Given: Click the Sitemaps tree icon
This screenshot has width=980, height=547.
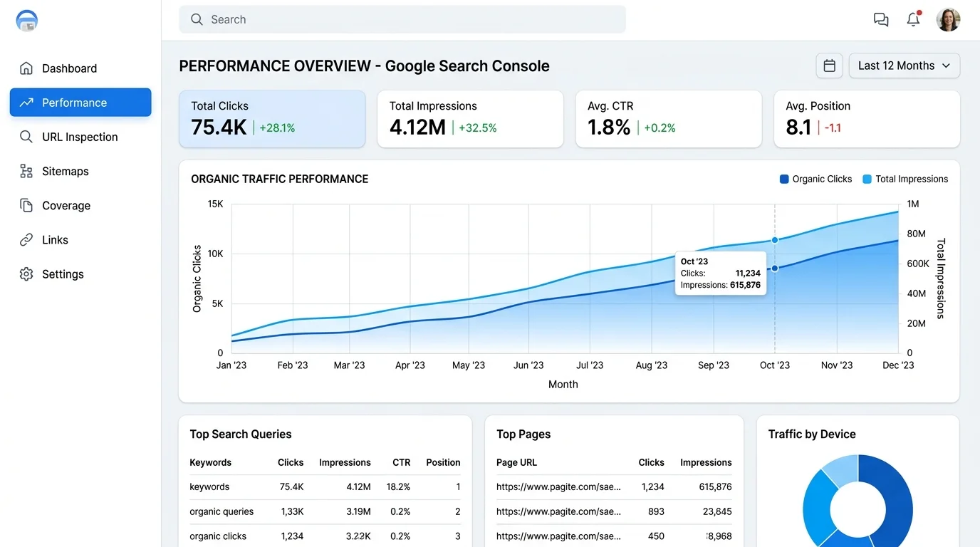Looking at the screenshot, I should pos(26,171).
